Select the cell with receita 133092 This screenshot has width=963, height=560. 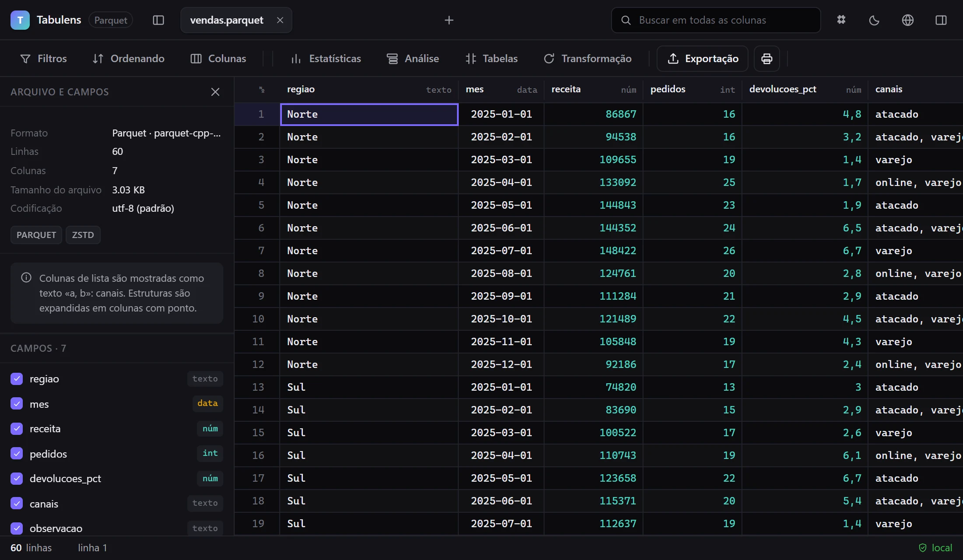[x=594, y=182]
